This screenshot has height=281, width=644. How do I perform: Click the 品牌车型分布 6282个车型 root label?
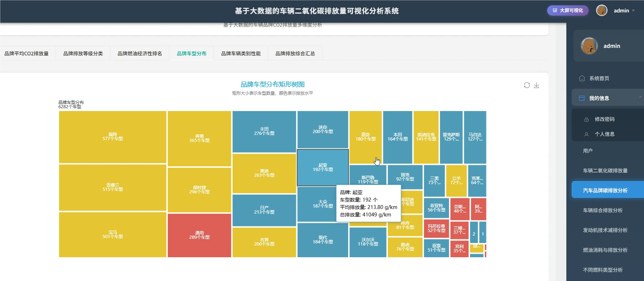71,104
